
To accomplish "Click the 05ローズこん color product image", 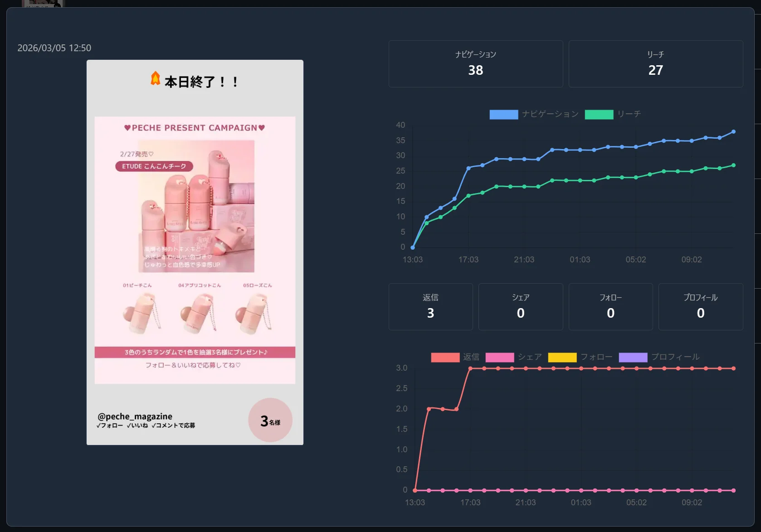I will tap(254, 314).
